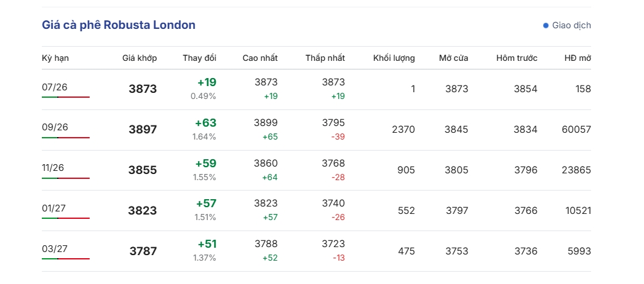Click the Mở cửa column header
Screen dimensions: 644x284
coord(453,58)
